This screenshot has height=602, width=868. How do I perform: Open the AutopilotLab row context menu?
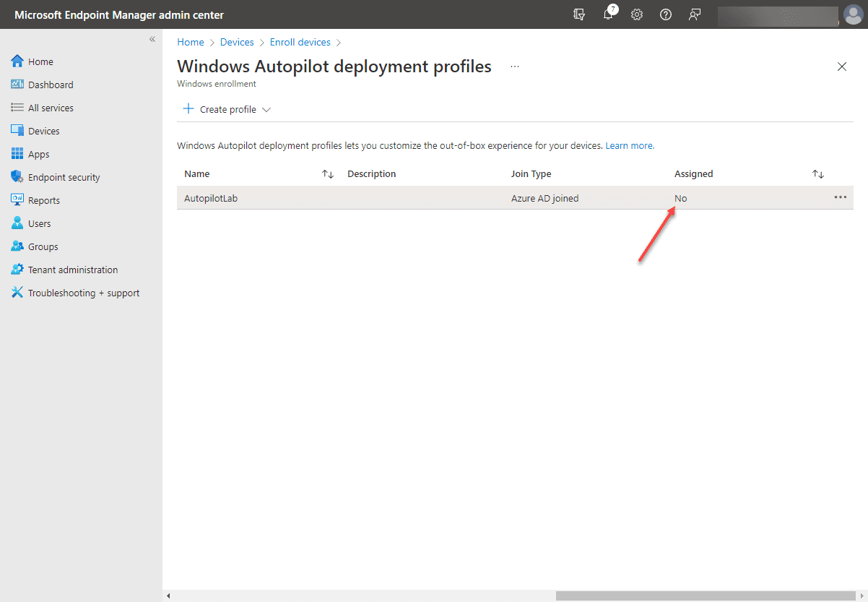[x=840, y=197]
